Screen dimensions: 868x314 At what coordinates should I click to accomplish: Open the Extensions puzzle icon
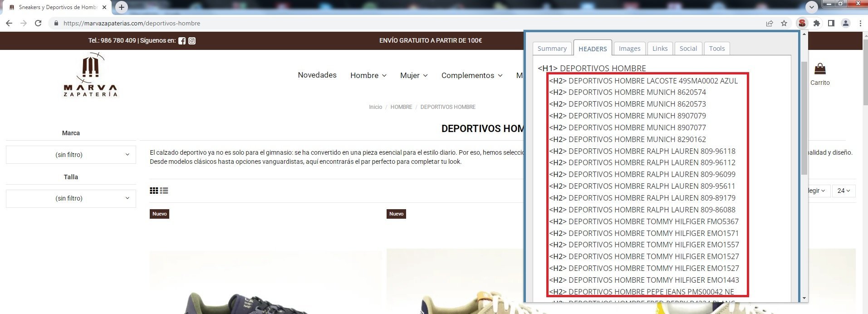click(817, 23)
